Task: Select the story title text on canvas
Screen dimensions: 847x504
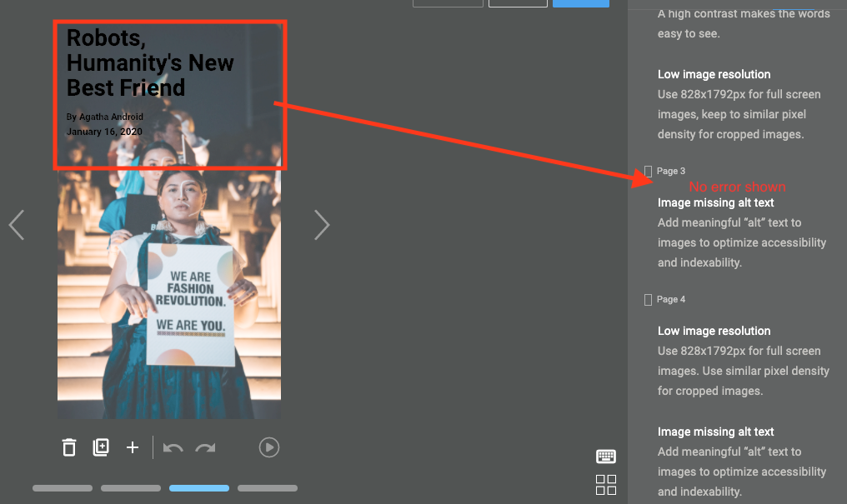Action: 149,62
